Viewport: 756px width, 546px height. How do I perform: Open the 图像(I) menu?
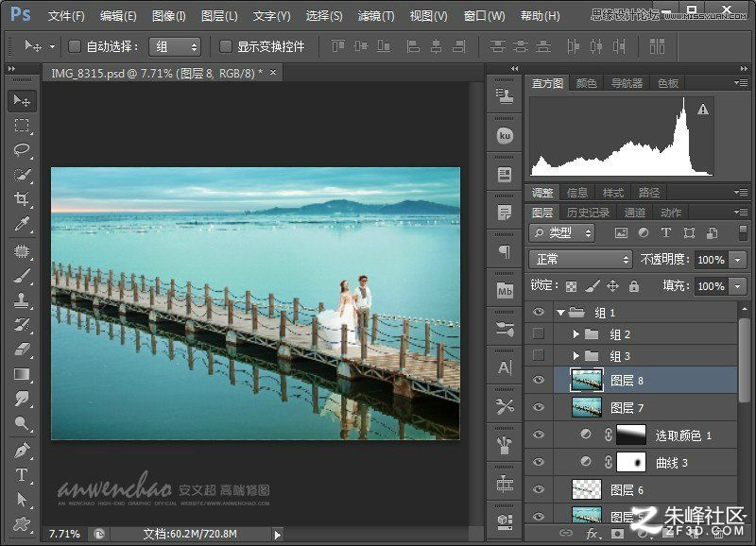pos(168,16)
